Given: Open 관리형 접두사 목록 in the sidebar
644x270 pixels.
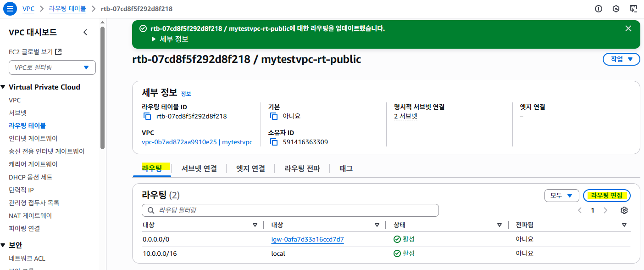Looking at the screenshot, I should point(34,202).
